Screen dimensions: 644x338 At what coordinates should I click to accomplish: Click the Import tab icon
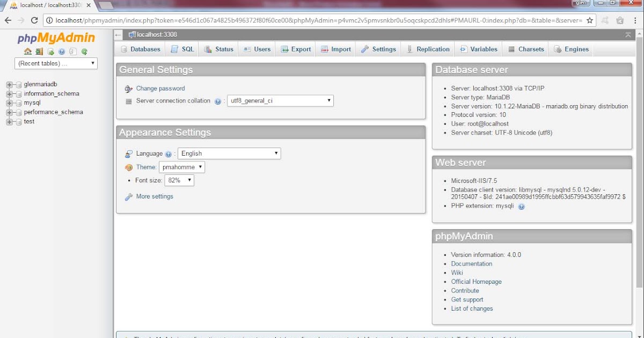(x=326, y=48)
